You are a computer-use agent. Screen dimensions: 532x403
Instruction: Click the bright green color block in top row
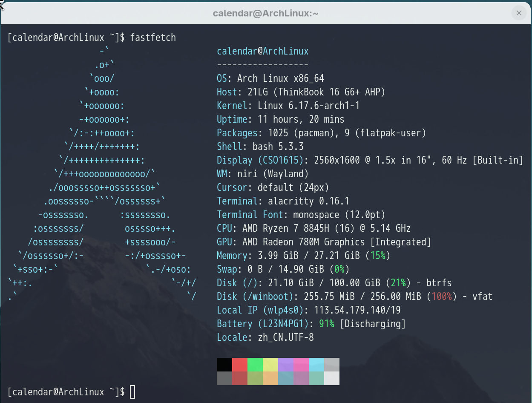coord(255,365)
